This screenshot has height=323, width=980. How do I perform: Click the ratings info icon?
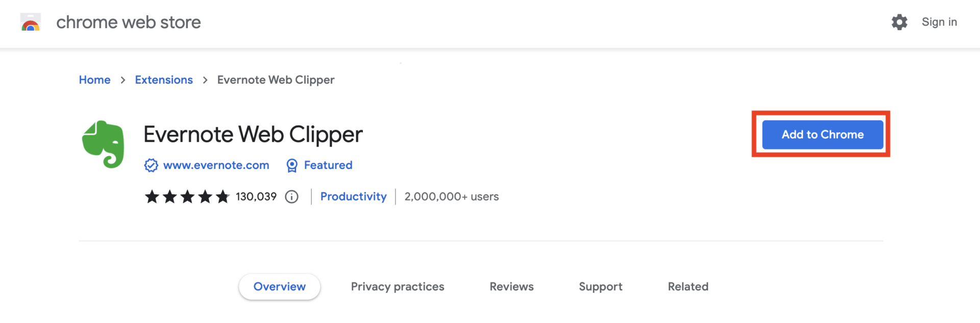point(291,197)
